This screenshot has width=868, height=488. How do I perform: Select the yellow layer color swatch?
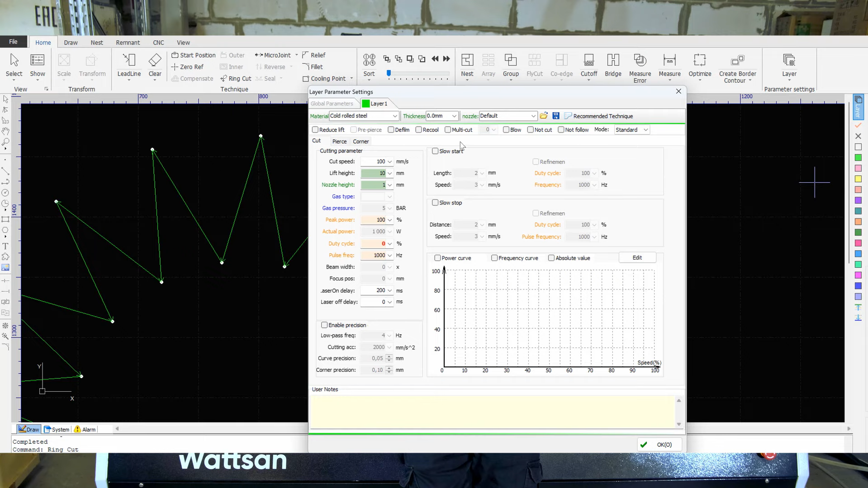pyautogui.click(x=858, y=179)
